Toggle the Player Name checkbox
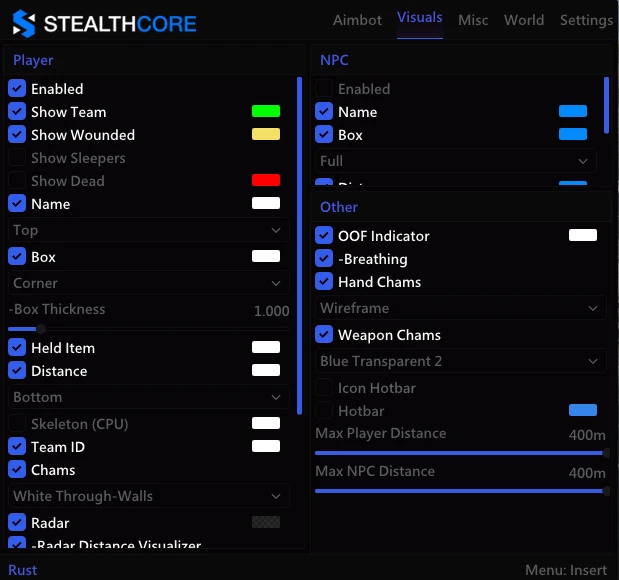Image resolution: width=619 pixels, height=580 pixels. (17, 203)
